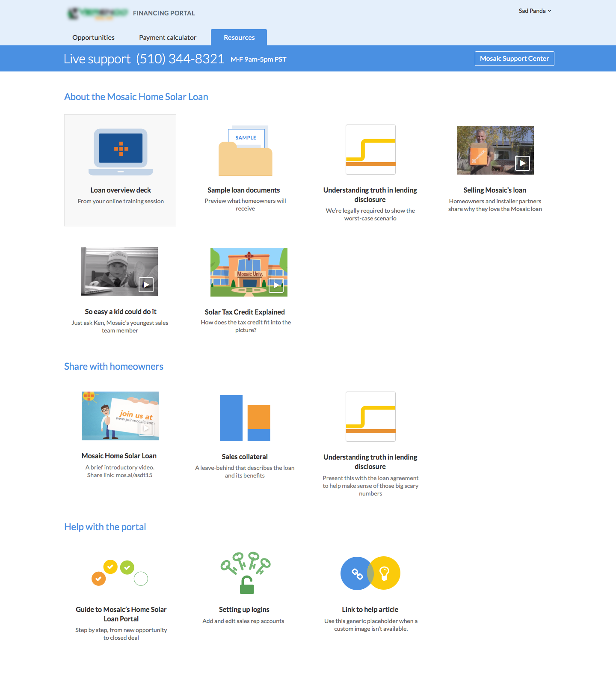The width and height of the screenshot is (616, 674).
Task: Open the Loan overview deck title link
Action: 121,190
